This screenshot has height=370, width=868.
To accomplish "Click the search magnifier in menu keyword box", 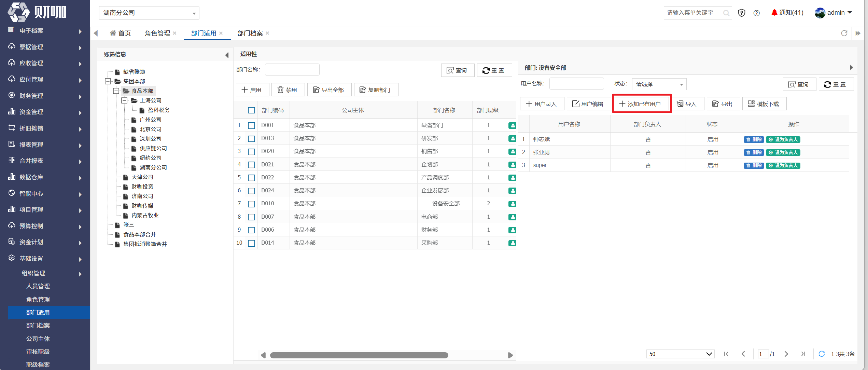I will [726, 13].
